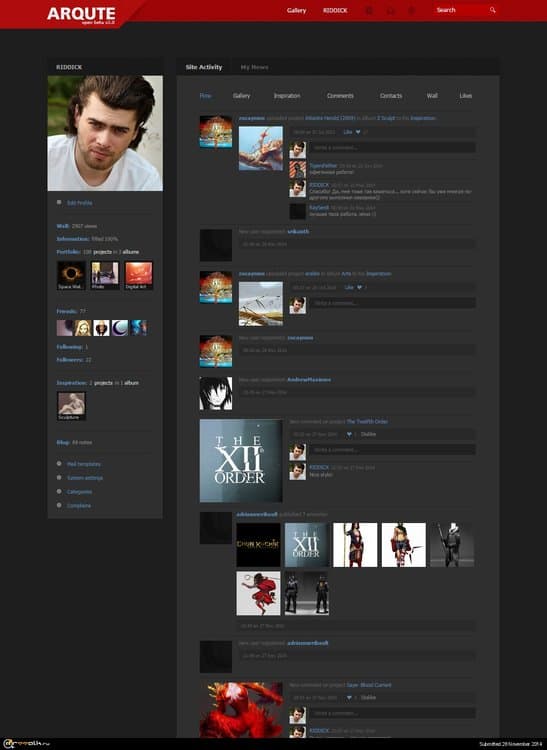
Task: Open the blue sculpture project thumbnail
Action: tap(261, 148)
